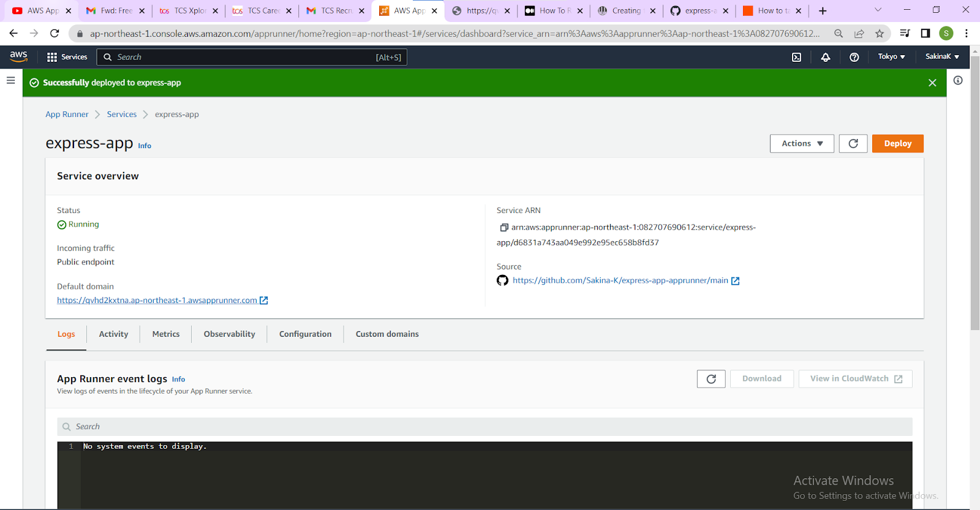Toggle the browser side panel icon
The height and width of the screenshot is (510, 980).
[925, 34]
